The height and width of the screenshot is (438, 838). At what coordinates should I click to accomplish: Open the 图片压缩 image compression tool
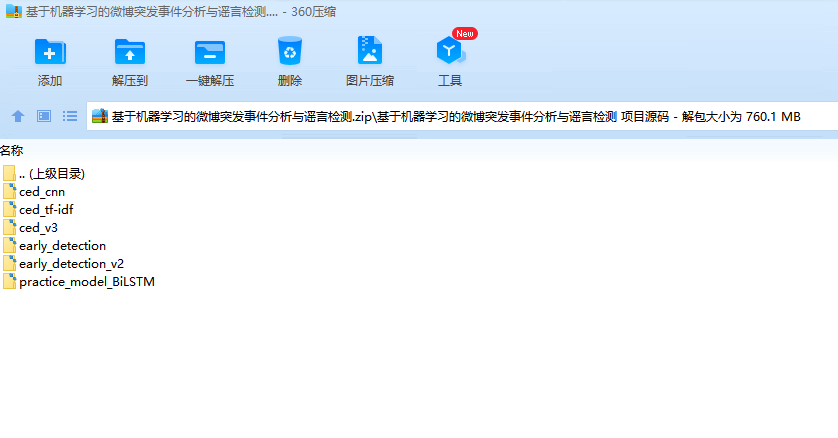(369, 51)
